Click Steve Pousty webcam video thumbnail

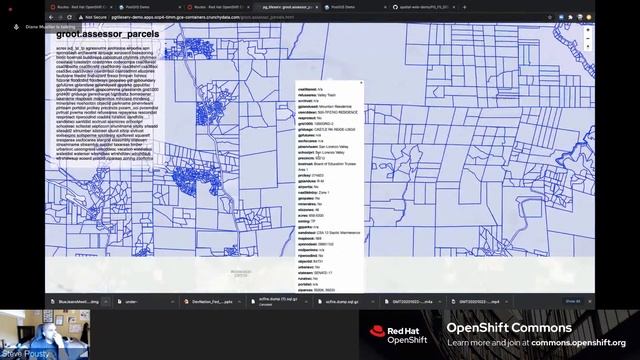(45, 334)
